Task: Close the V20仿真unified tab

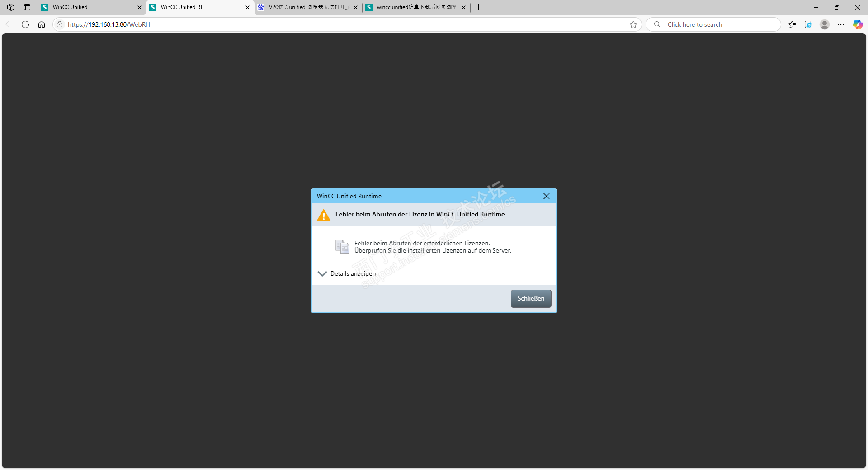Action: click(355, 7)
